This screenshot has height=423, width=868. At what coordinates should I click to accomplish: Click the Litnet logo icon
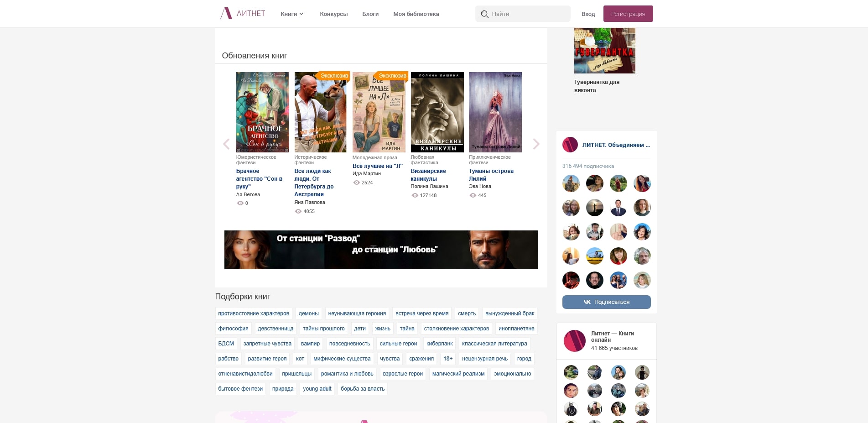[226, 14]
